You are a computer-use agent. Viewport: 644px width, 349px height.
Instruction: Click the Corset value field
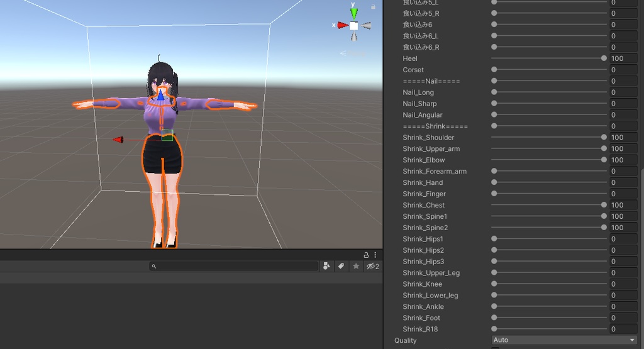(623, 70)
